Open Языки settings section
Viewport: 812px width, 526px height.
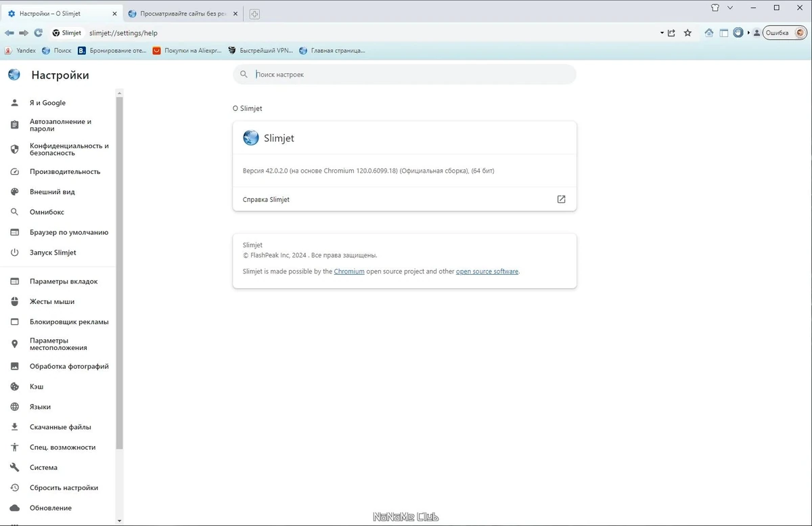[58, 407]
